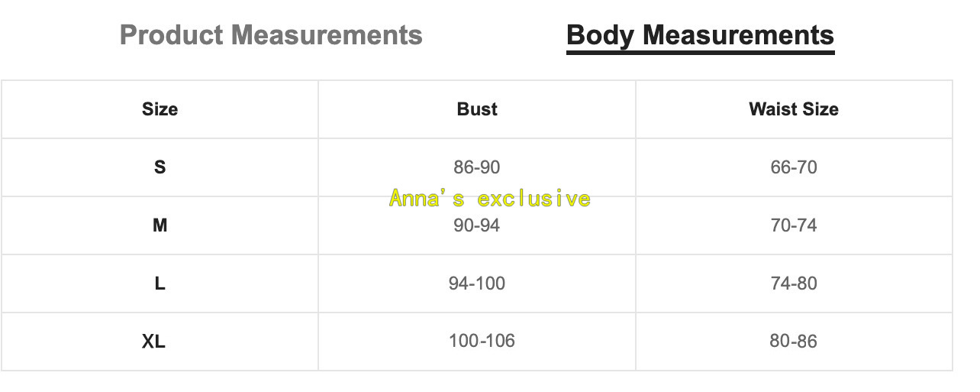980x392 pixels.
Task: Click the Waist Size column header
Action: click(794, 109)
